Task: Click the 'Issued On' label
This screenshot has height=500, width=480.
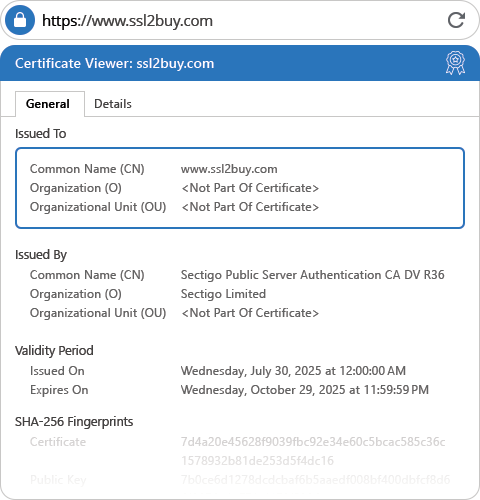Action: point(57,371)
